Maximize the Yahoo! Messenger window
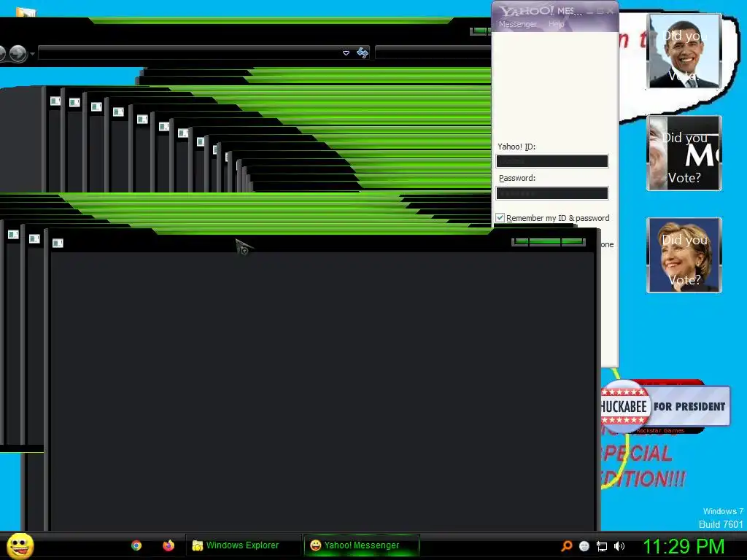 pyautogui.click(x=600, y=12)
